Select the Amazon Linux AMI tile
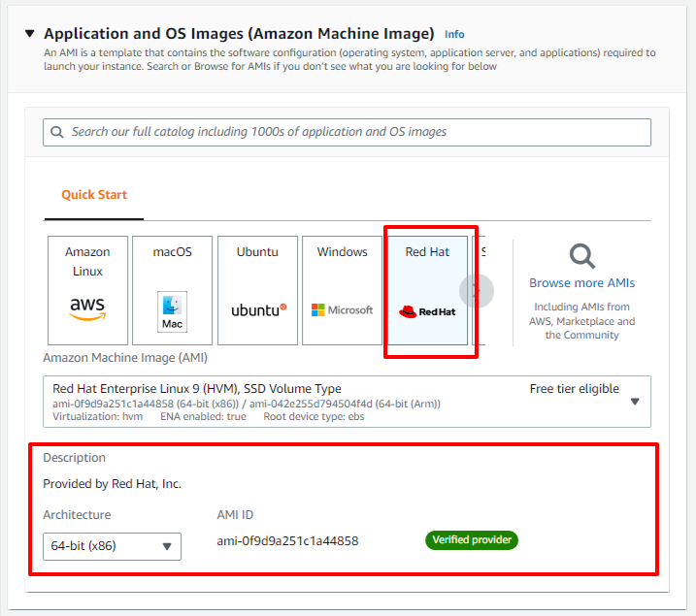 tap(87, 290)
